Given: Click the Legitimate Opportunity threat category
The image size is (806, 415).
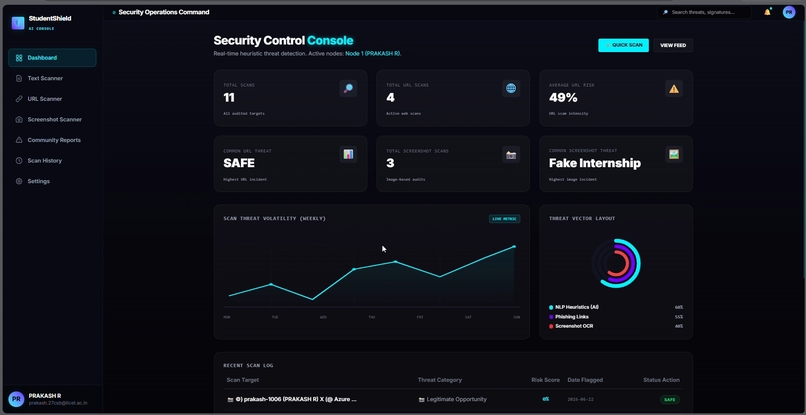Looking at the screenshot, I should pyautogui.click(x=452, y=399).
